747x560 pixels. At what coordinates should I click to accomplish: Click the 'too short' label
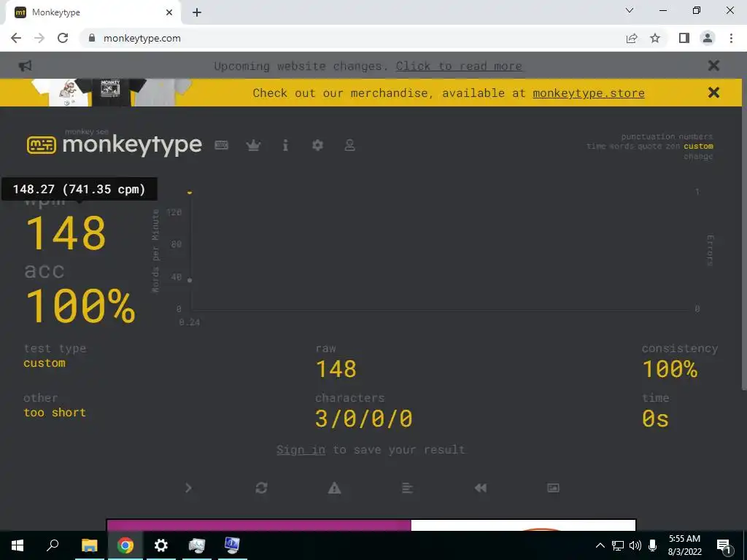pyautogui.click(x=55, y=413)
